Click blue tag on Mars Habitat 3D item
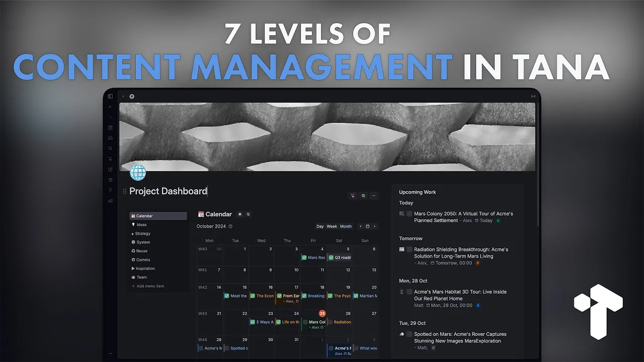 click(x=478, y=305)
